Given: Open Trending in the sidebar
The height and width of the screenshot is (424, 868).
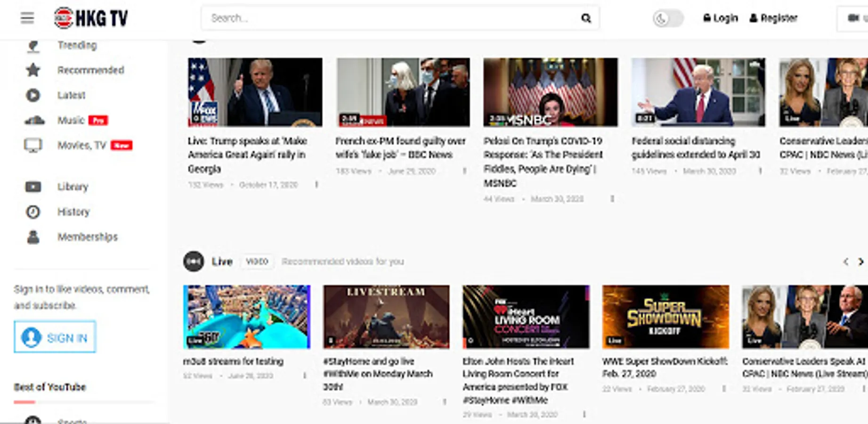Looking at the screenshot, I should (77, 45).
